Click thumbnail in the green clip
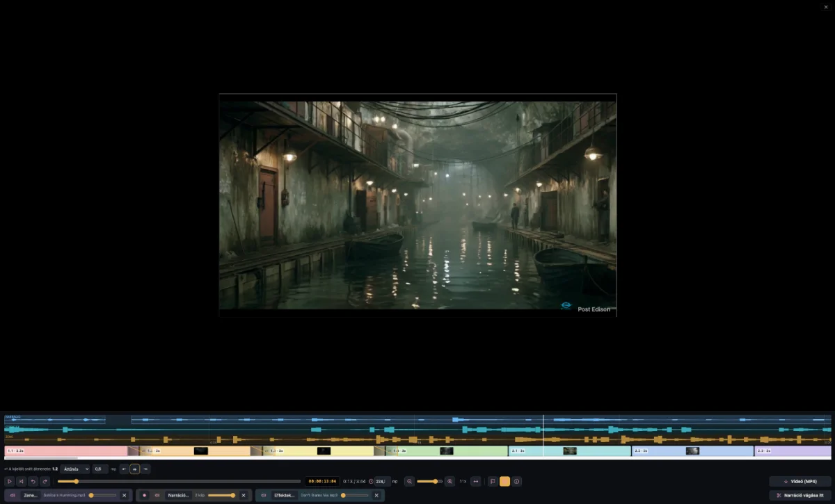 point(447,451)
